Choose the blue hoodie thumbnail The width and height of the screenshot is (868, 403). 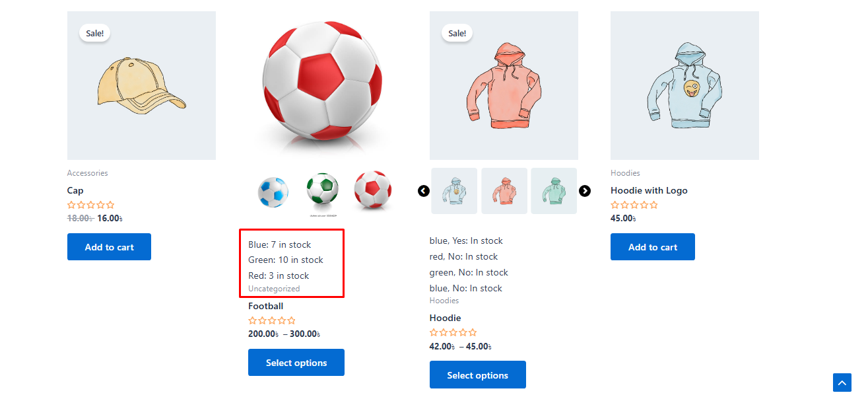coord(454,191)
